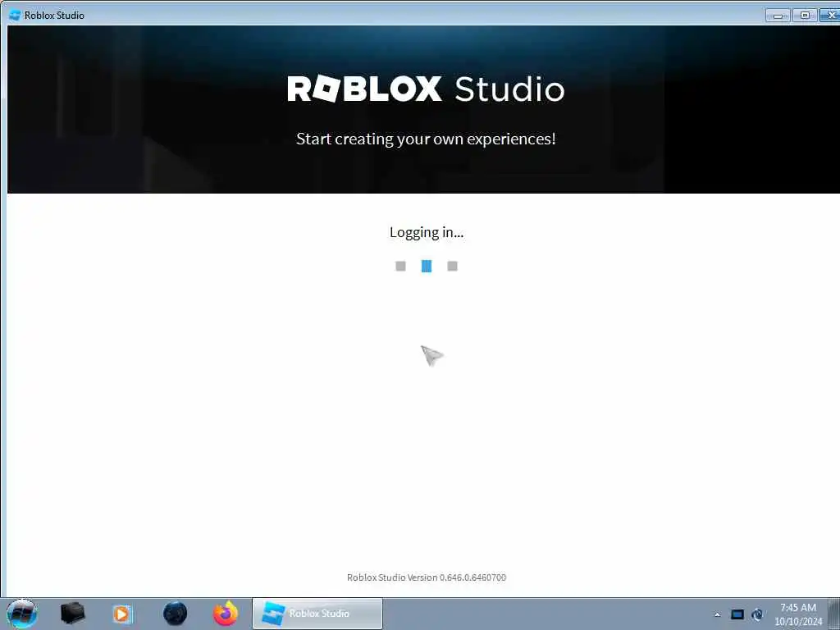Launch Firefox from the taskbar
840x630 pixels.
pyautogui.click(x=226, y=614)
